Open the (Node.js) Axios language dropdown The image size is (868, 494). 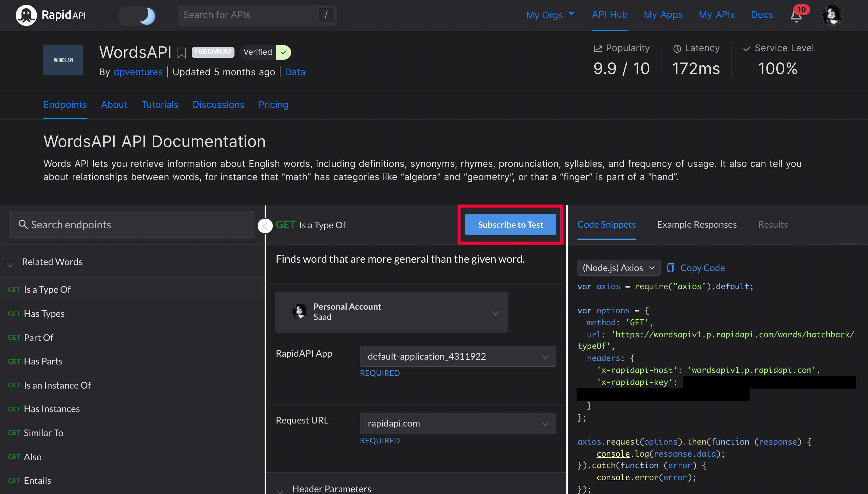coord(618,268)
